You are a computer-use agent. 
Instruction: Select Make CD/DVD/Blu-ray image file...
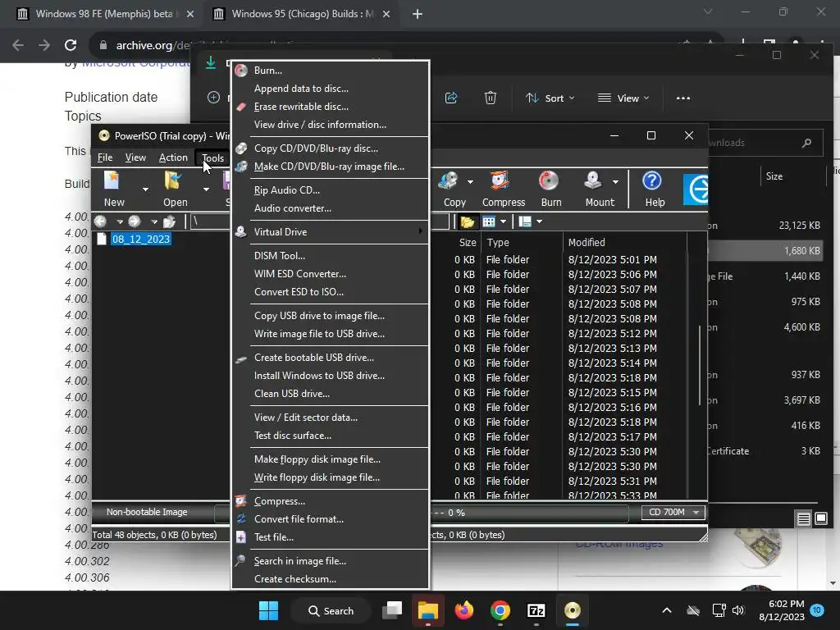pos(331,167)
